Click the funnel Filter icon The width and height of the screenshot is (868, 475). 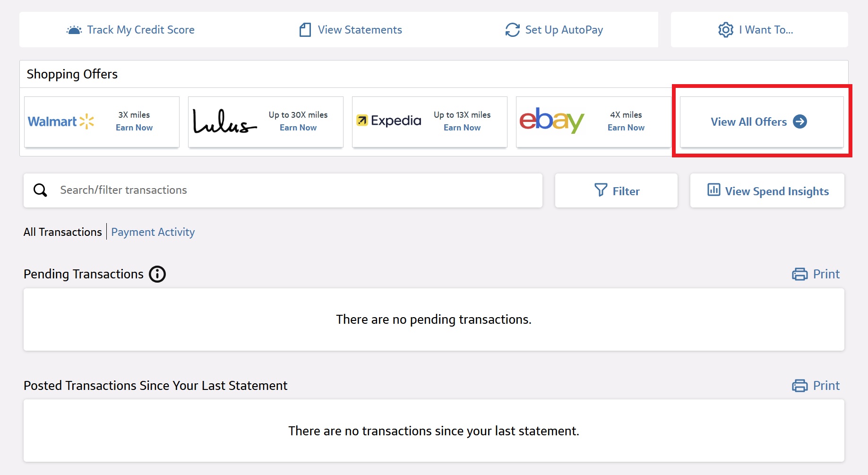601,190
